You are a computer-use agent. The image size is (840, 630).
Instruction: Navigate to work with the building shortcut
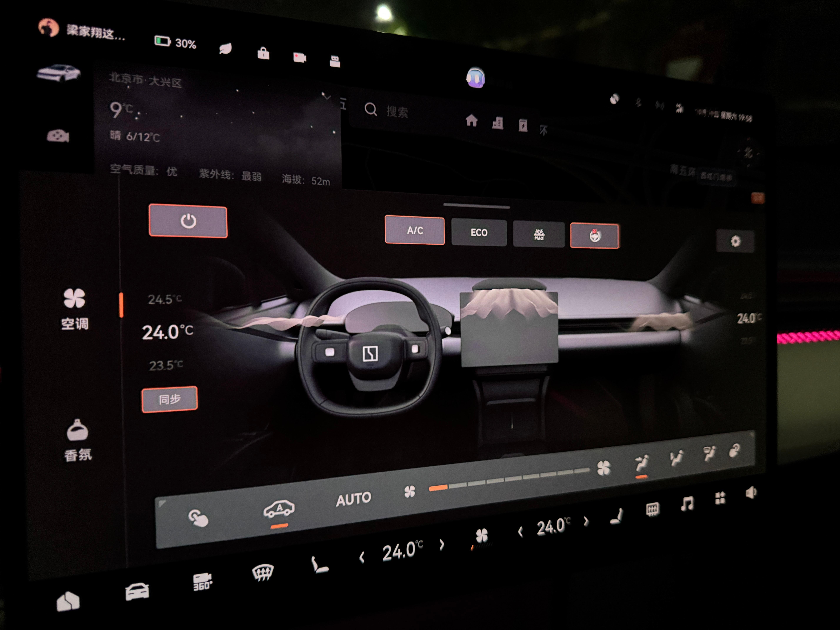click(x=497, y=123)
